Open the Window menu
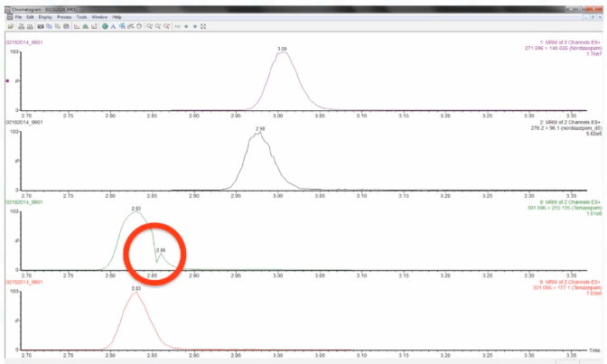This screenshot has height=364, width=607. click(x=99, y=16)
